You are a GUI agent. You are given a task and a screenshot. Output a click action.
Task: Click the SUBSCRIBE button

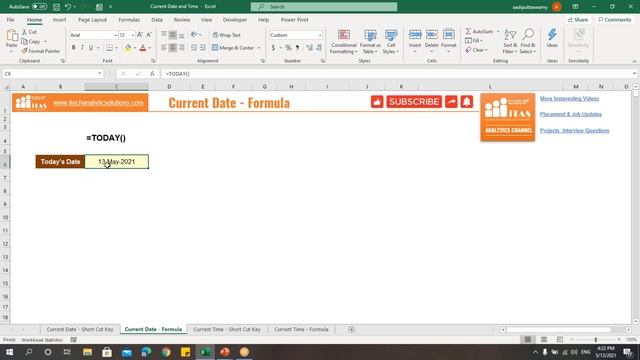click(414, 102)
